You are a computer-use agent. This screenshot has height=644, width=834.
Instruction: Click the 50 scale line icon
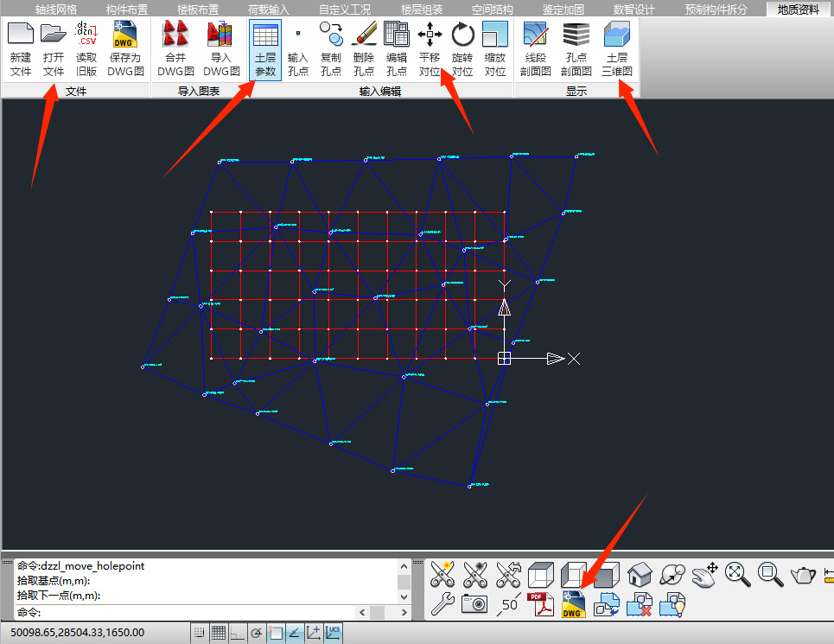(x=508, y=604)
